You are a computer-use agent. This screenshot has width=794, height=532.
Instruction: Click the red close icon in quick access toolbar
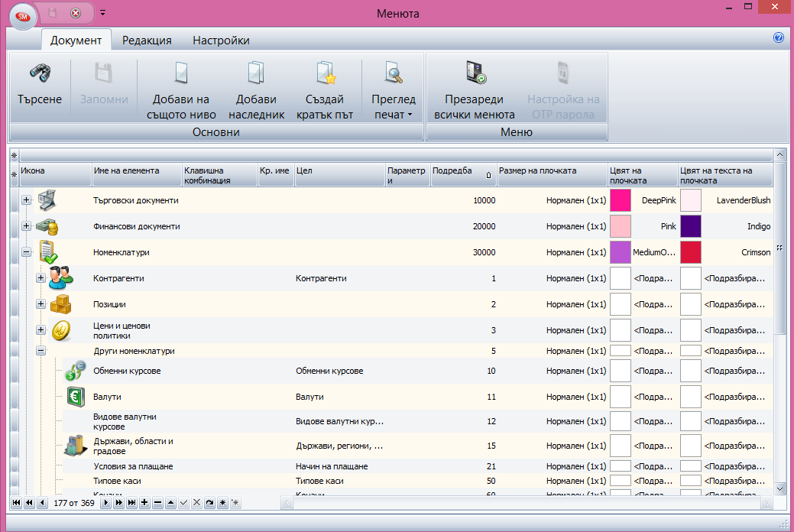tap(76, 13)
